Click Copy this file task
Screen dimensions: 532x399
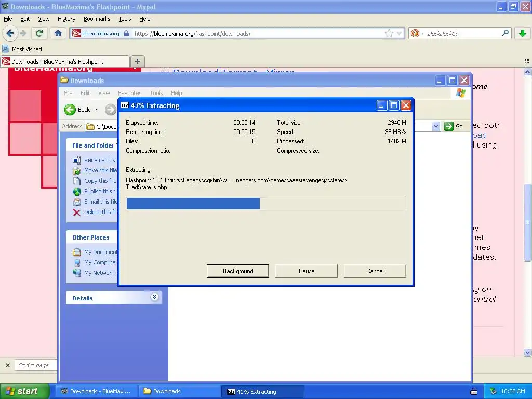[96, 181]
